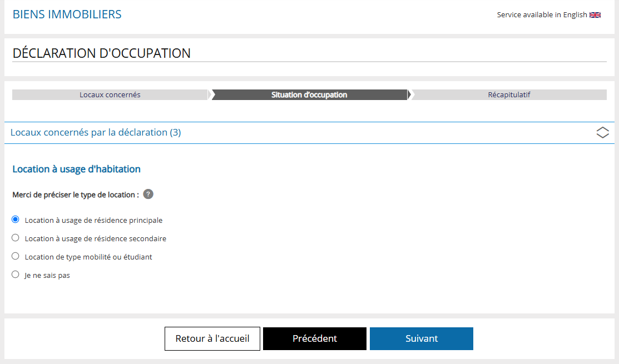
Task: Click 'Merci de préciser le type de location' text
Action: pyautogui.click(x=76, y=195)
